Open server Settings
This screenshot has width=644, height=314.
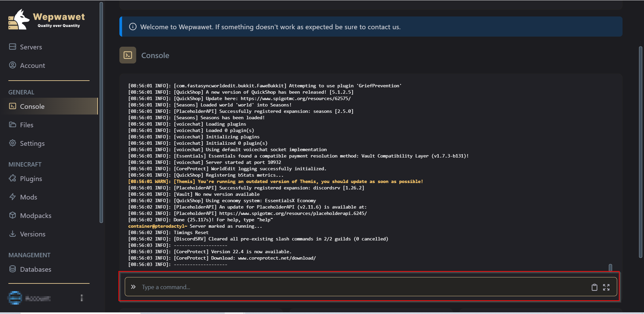(32, 143)
